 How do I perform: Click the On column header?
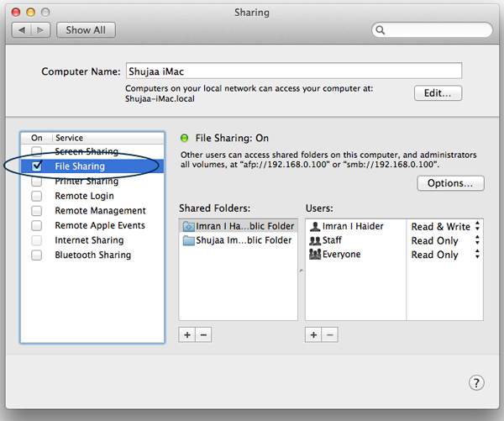click(37, 138)
